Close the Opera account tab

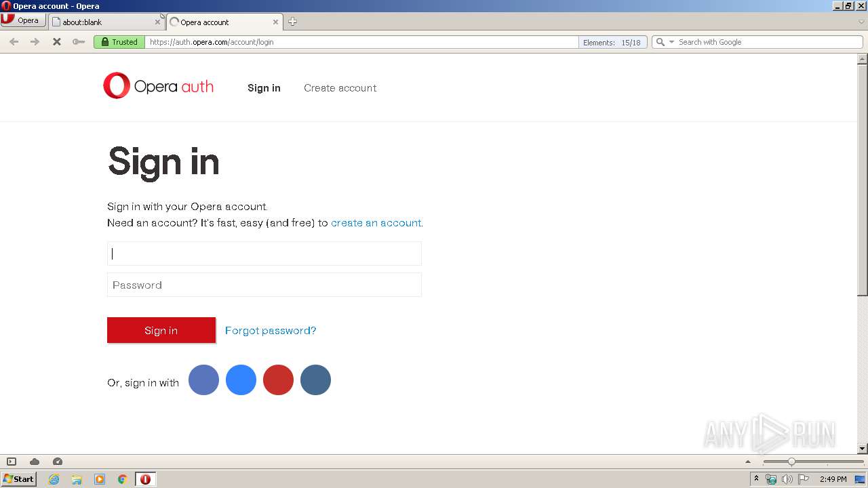276,22
